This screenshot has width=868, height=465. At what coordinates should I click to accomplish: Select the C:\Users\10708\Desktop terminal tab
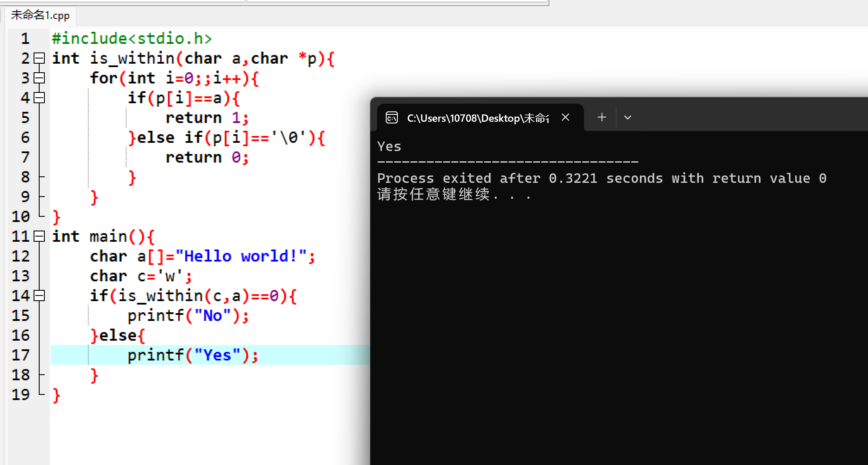coord(477,118)
